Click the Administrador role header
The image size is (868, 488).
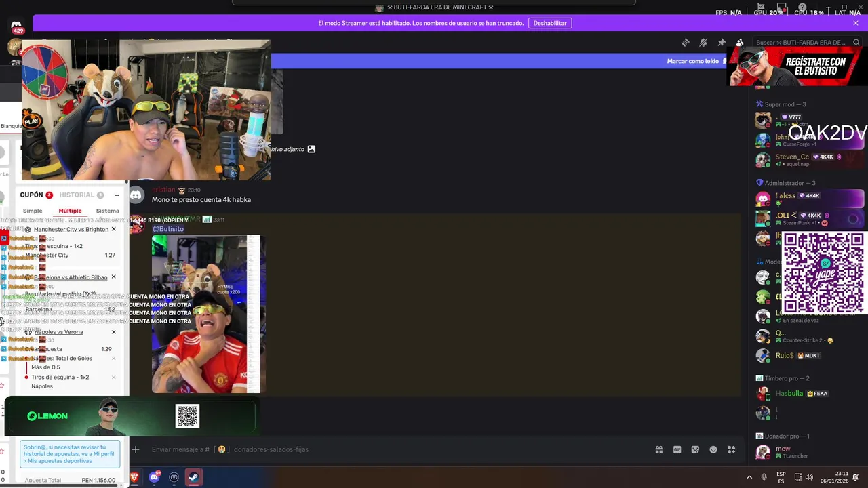[786, 183]
